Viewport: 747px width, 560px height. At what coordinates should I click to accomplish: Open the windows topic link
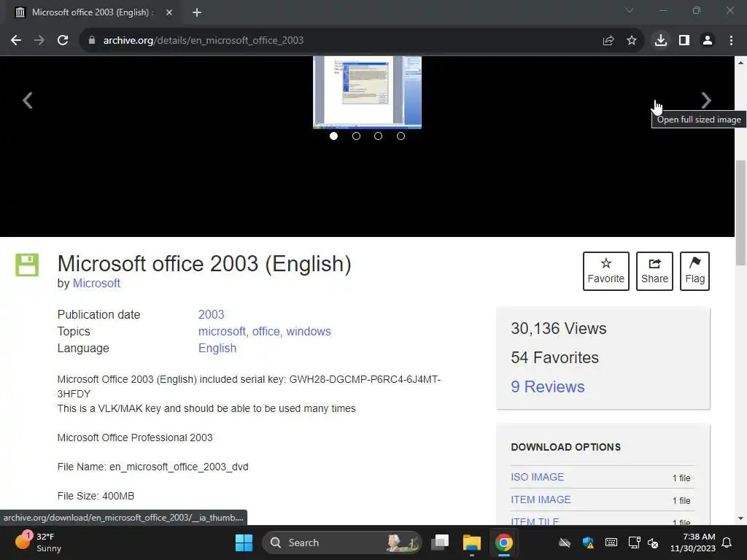coord(309,332)
